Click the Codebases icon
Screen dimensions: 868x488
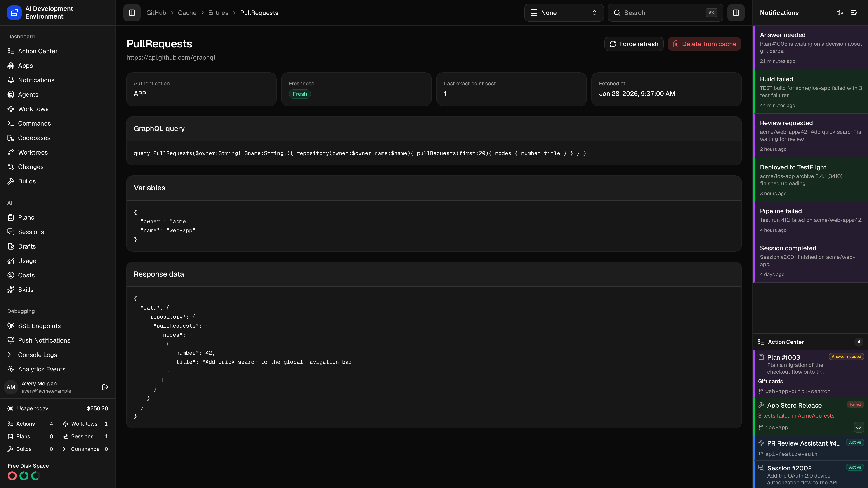11,138
